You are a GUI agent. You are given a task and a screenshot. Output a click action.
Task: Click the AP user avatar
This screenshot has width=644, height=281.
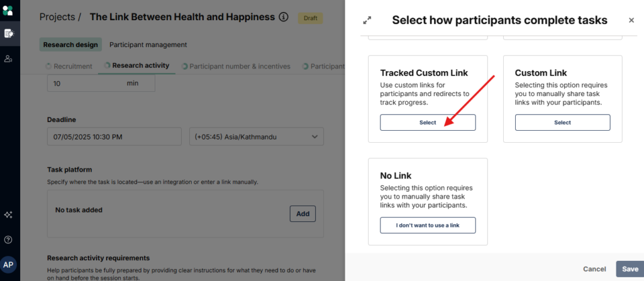pyautogui.click(x=8, y=265)
